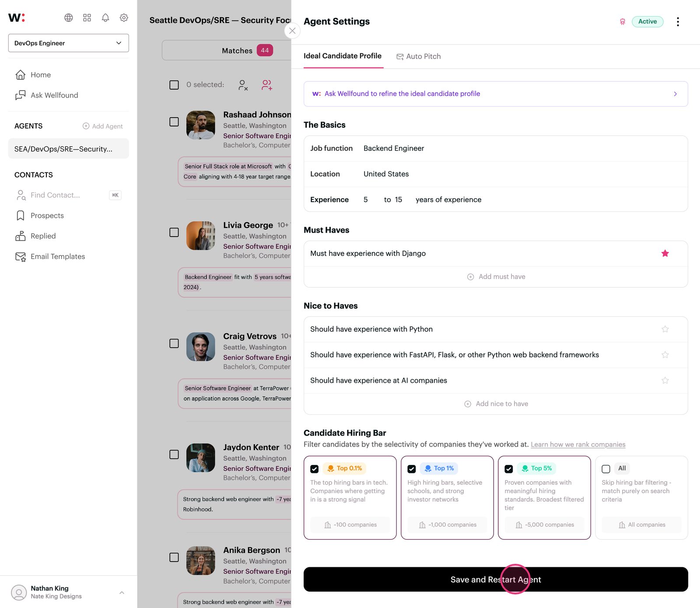Open Livia George's profile photo
700x608 pixels.
pyautogui.click(x=201, y=236)
